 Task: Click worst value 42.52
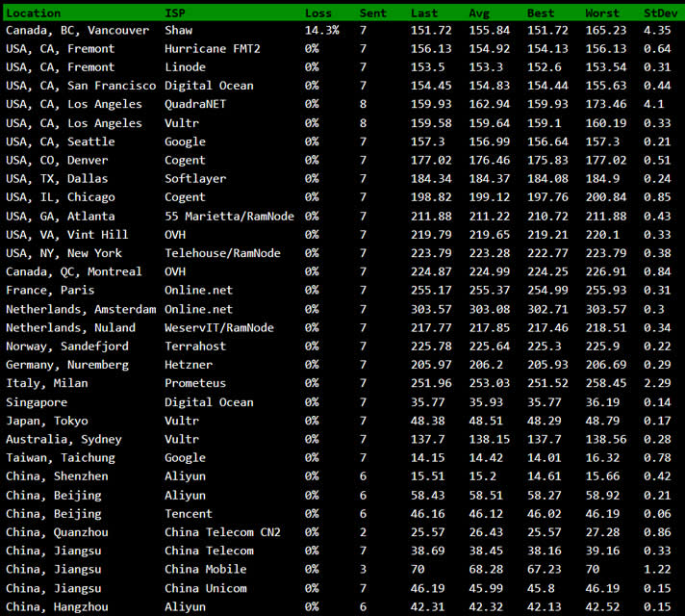[x=602, y=606]
